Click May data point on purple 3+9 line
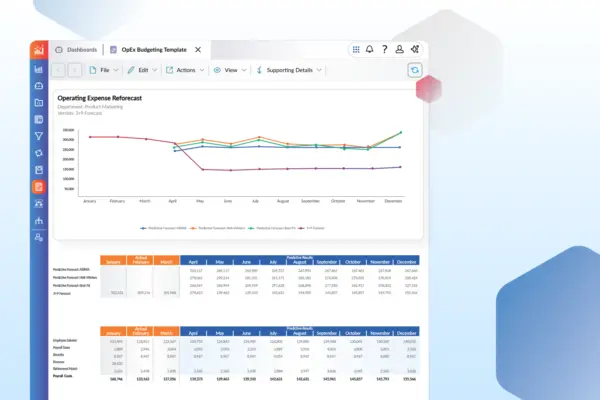Image resolution: width=600 pixels, height=400 pixels. (x=203, y=170)
